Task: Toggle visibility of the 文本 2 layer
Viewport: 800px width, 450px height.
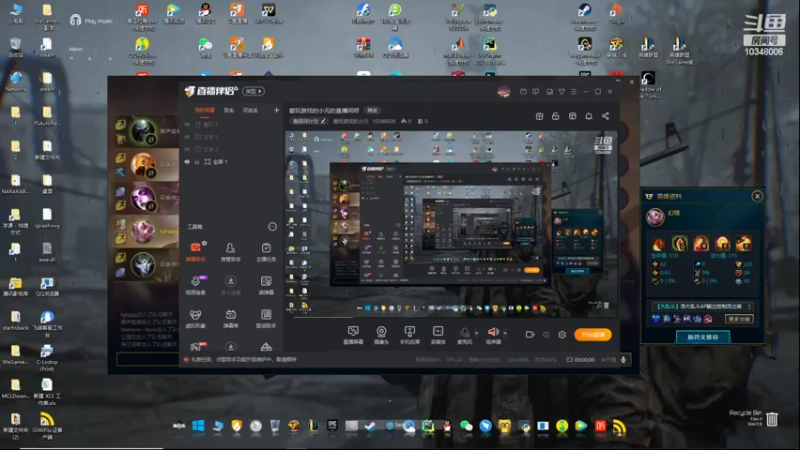Action: pyautogui.click(x=187, y=149)
